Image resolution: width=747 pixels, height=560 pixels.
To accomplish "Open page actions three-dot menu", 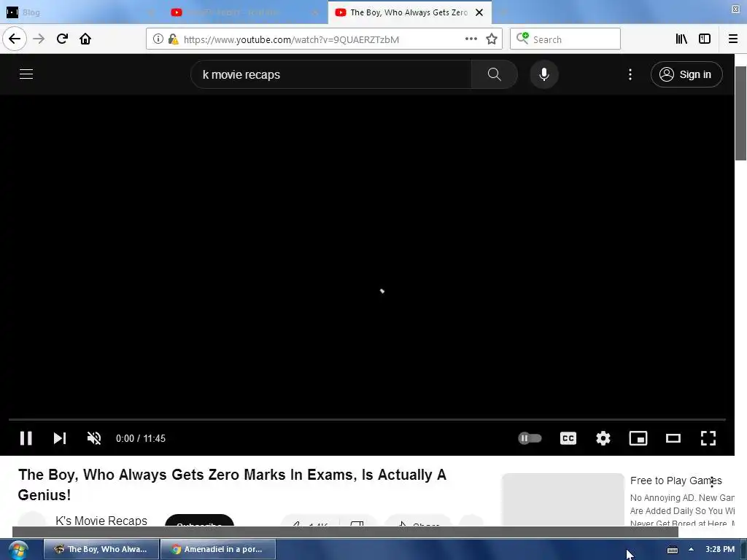I will click(x=471, y=39).
